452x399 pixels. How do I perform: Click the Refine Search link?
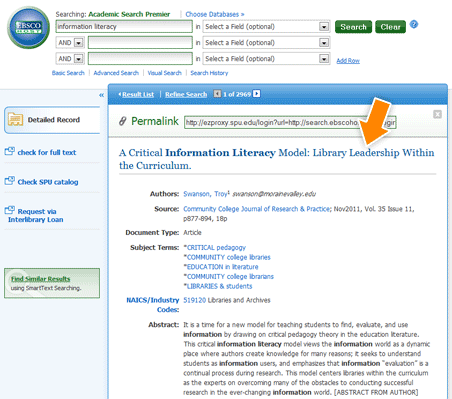pos(186,94)
